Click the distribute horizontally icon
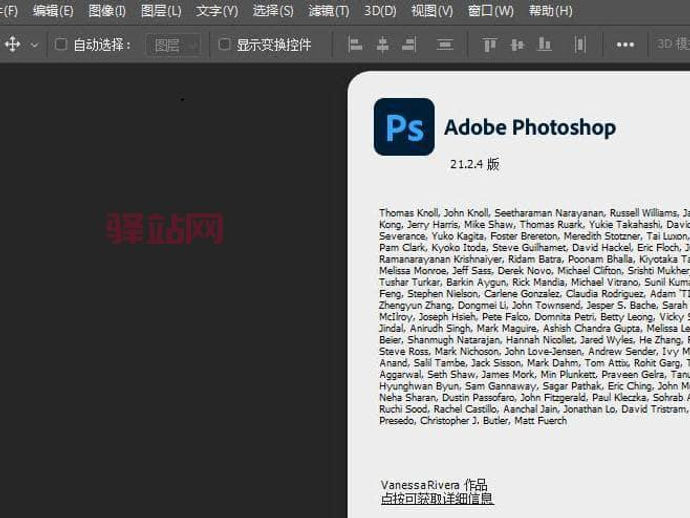 580,44
